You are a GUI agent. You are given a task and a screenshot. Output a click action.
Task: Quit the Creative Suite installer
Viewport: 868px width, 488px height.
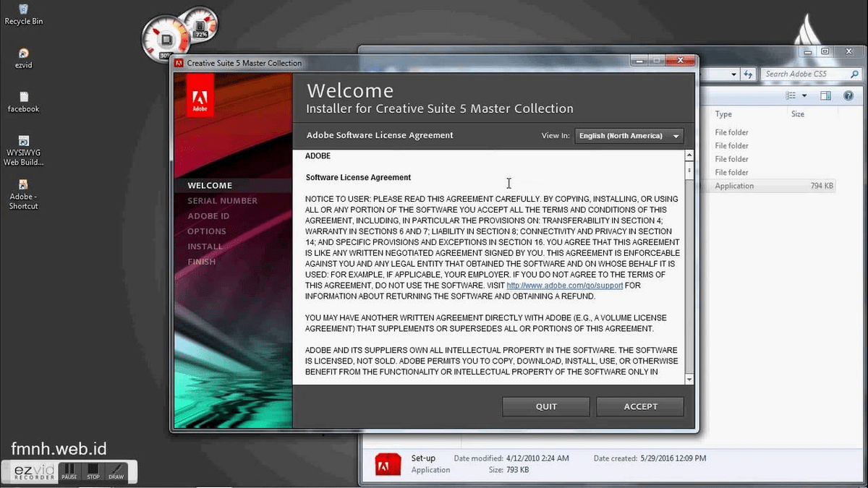coord(545,406)
